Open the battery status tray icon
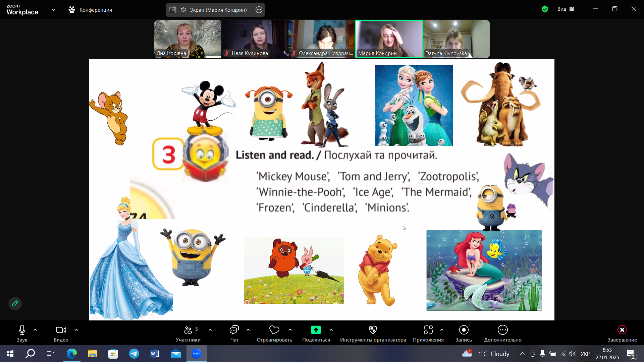The height and width of the screenshot is (362, 644). [553, 354]
